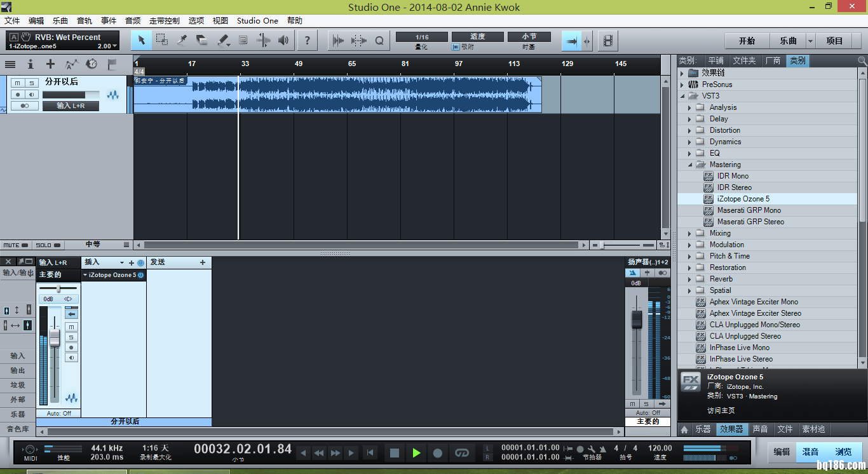This screenshot has height=474, width=868.
Task: Open the RVB Wet Percent parameter dropdown
Action: click(x=114, y=46)
